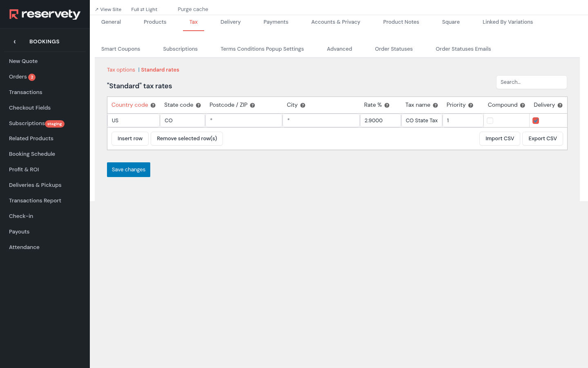Insert a new tax rate row
This screenshot has height=368, width=588.
click(x=130, y=139)
